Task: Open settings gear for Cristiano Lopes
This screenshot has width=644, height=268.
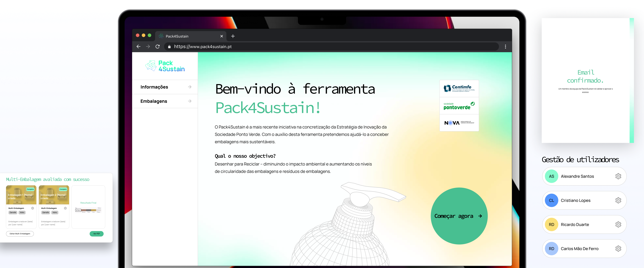Action: tap(618, 200)
